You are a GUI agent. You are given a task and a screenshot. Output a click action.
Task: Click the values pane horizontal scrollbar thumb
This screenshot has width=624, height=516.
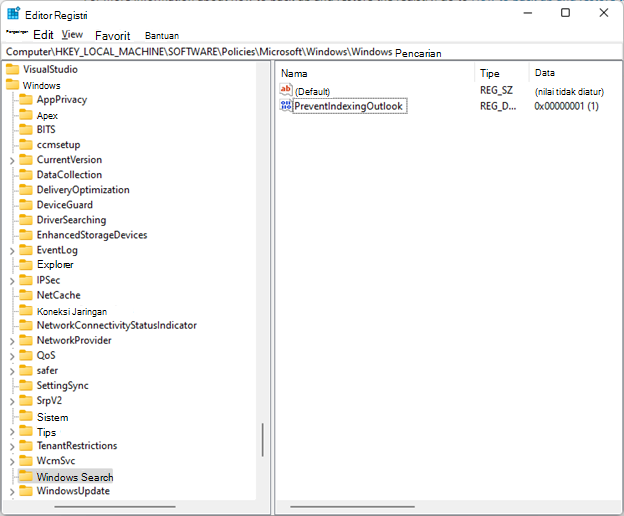click(352, 506)
